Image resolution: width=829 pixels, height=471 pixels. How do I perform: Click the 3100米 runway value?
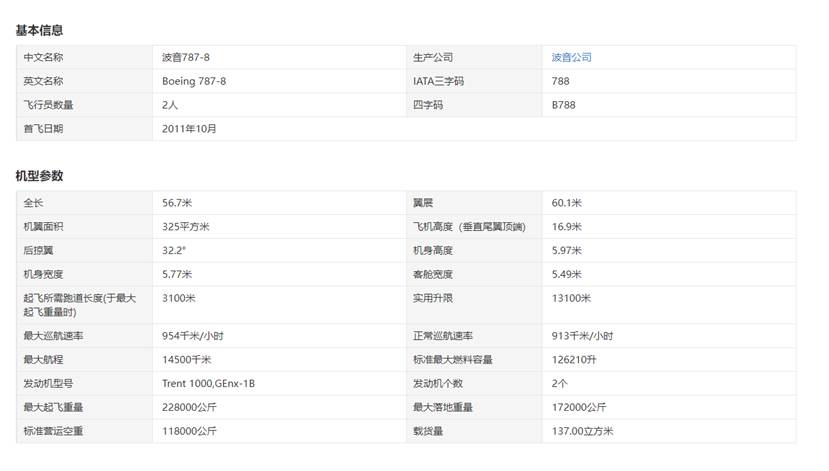[x=179, y=298]
